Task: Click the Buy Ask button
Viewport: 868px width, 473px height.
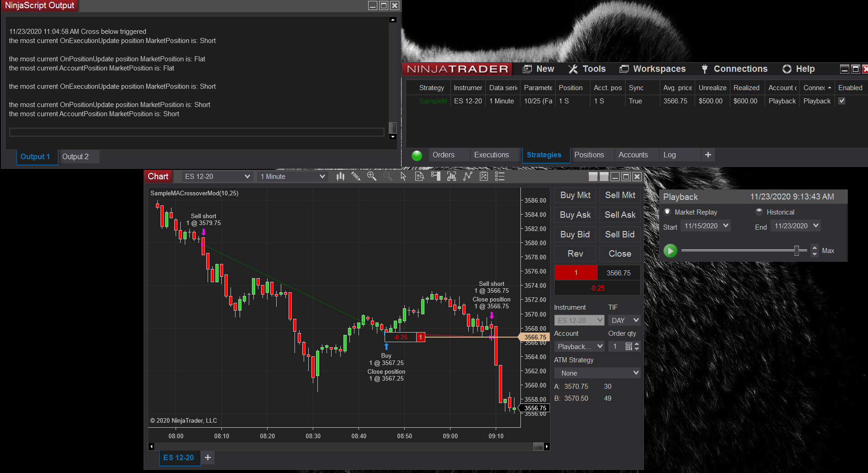Action: click(575, 215)
